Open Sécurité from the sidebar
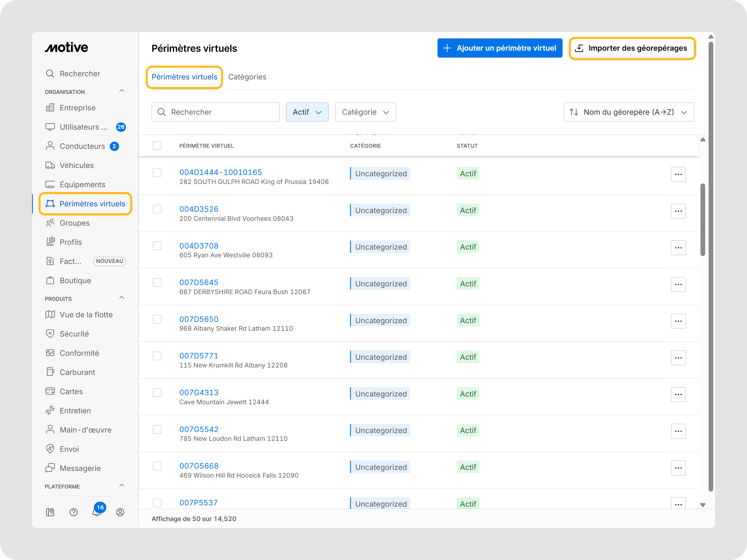Viewport: 747px width, 560px height. (74, 334)
